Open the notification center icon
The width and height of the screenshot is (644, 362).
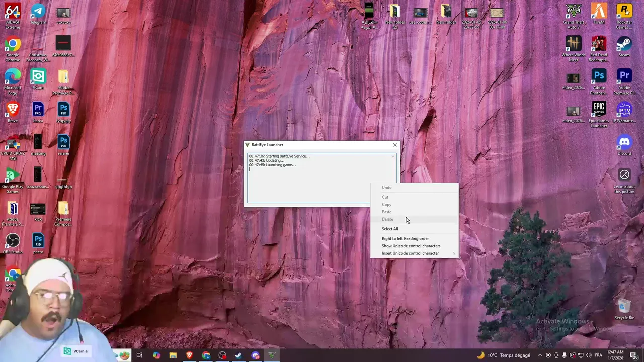point(634,355)
